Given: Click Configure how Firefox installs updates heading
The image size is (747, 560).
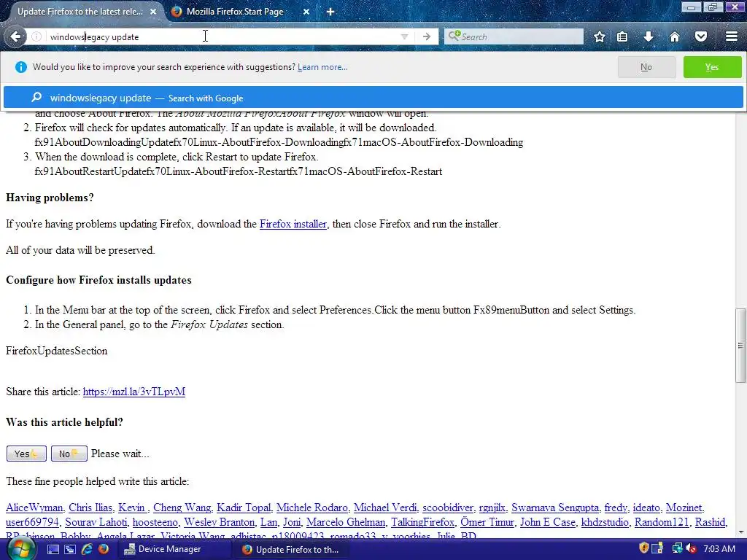Looking at the screenshot, I should click(98, 280).
